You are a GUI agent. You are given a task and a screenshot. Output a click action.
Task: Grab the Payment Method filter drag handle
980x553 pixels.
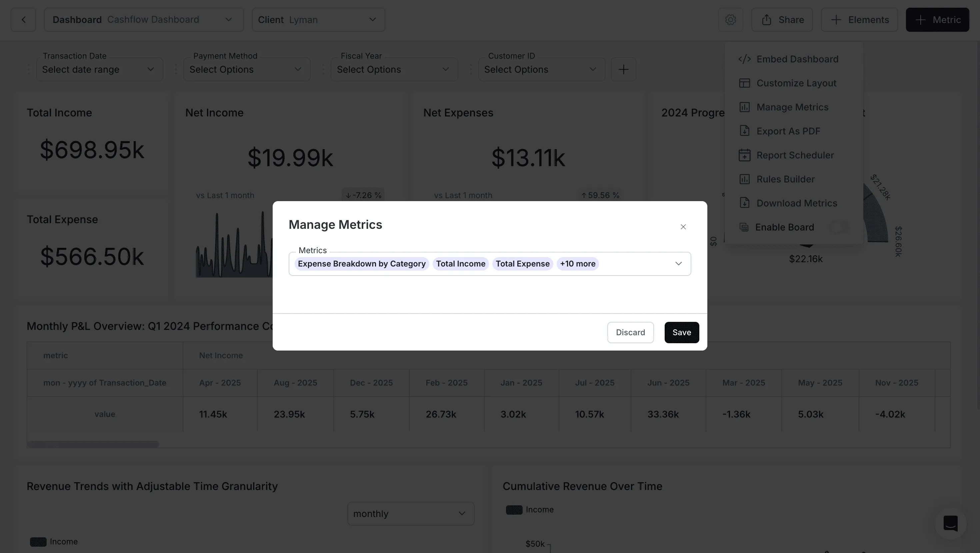coord(176,69)
